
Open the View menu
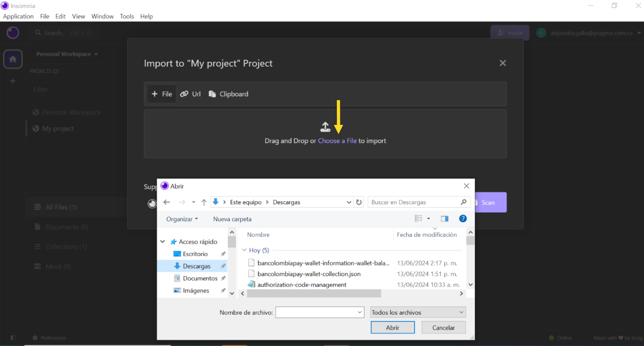click(78, 16)
